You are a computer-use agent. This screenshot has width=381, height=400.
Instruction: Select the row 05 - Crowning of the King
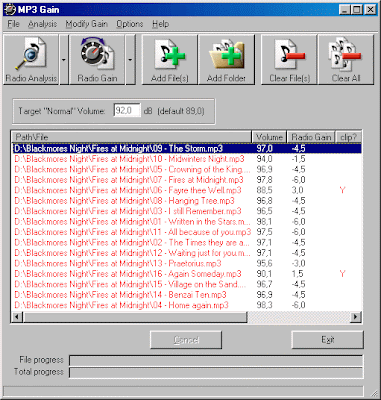click(187, 169)
